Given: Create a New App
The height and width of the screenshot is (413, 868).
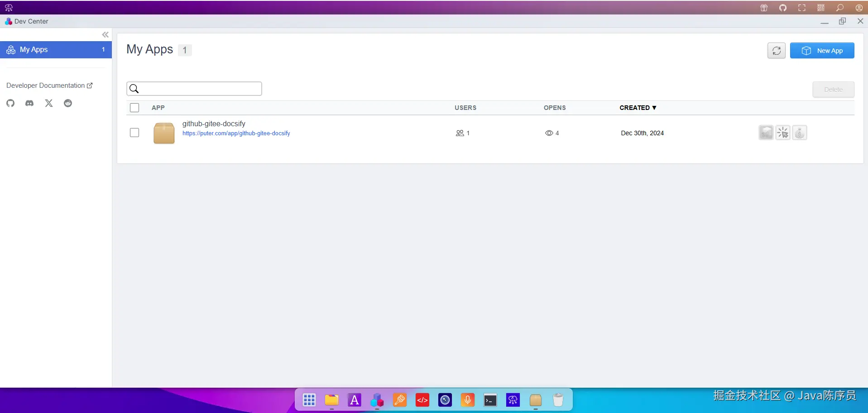Looking at the screenshot, I should [x=822, y=51].
